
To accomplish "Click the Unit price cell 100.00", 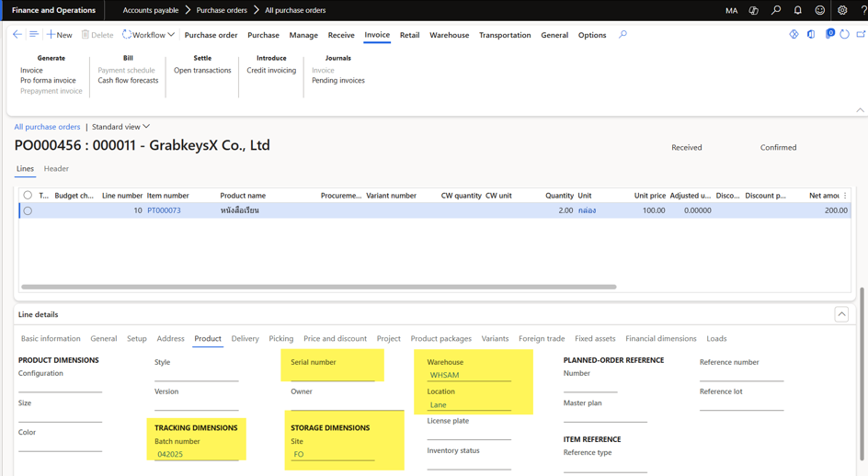I will (653, 210).
